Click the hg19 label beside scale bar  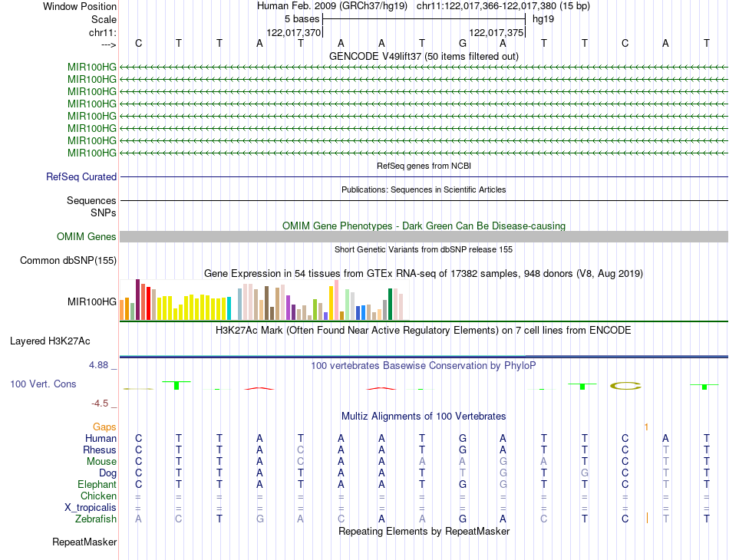[x=543, y=19]
